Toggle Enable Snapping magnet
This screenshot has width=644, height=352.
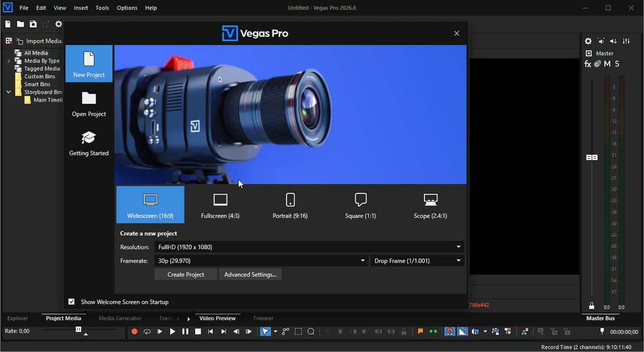(x=450, y=332)
